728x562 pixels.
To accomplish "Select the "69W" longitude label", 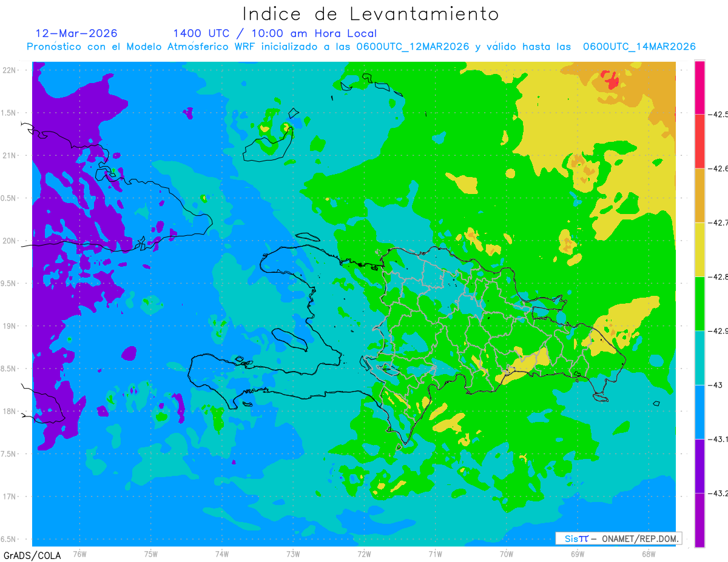I will tap(577, 554).
